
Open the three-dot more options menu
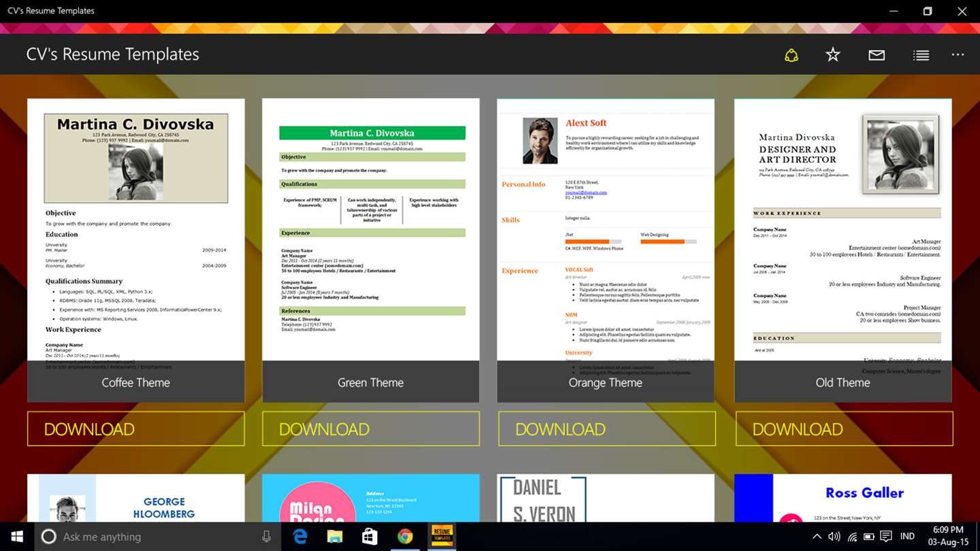[x=958, y=55]
